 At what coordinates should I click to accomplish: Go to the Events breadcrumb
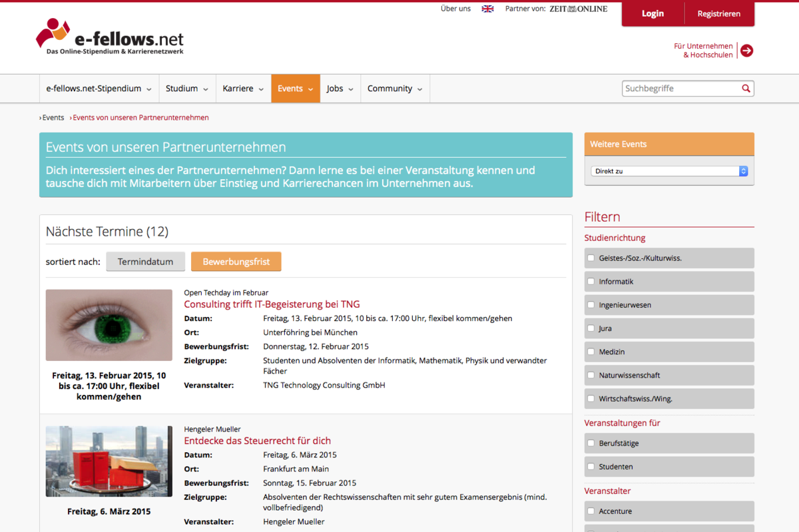(x=53, y=118)
